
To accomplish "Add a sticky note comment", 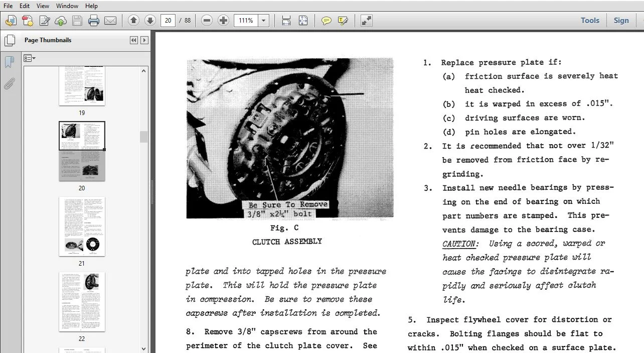I will point(327,21).
